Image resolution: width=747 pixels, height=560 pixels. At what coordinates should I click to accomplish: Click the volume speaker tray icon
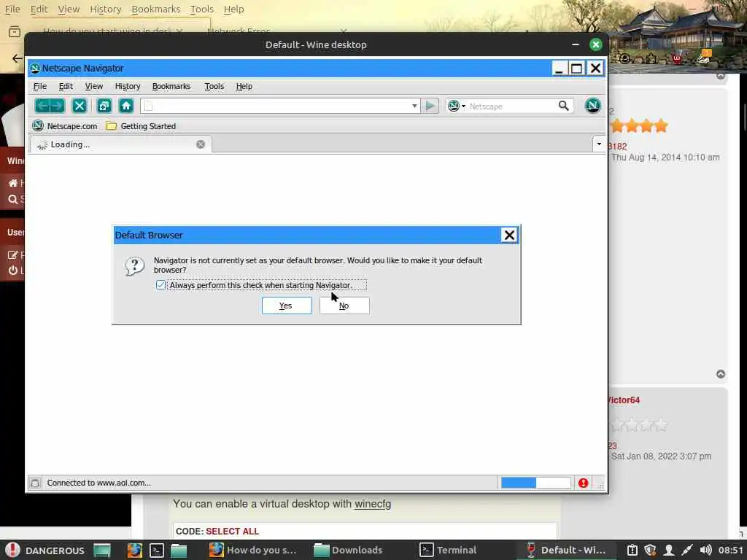tap(705, 550)
